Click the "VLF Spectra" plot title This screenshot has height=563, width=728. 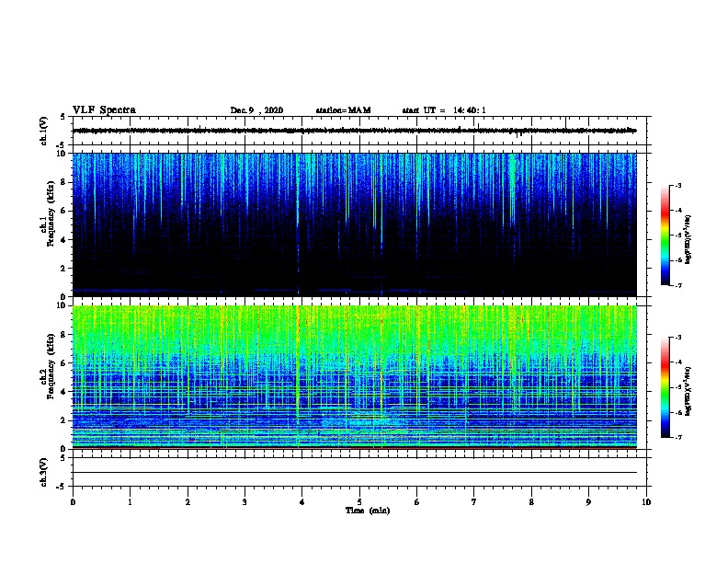coord(104,110)
